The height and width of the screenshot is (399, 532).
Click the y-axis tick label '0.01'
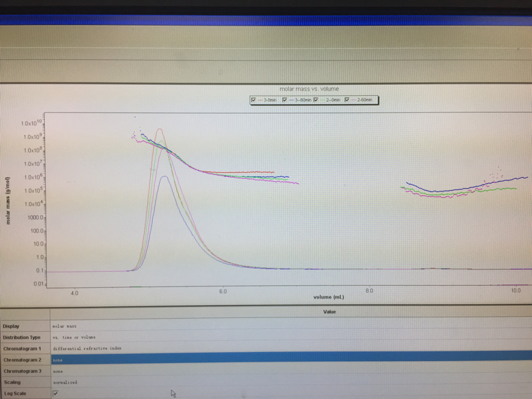39,283
